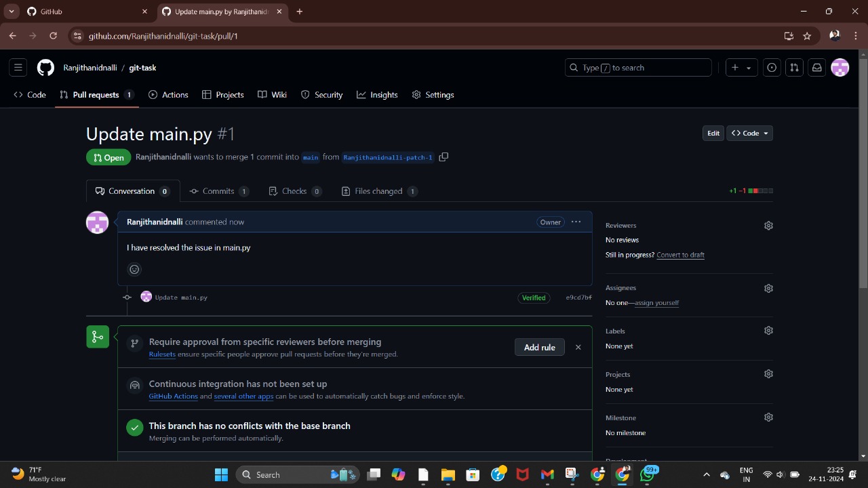Click commenter avatar beside the comment
The height and width of the screenshot is (488, 868).
pos(97,222)
